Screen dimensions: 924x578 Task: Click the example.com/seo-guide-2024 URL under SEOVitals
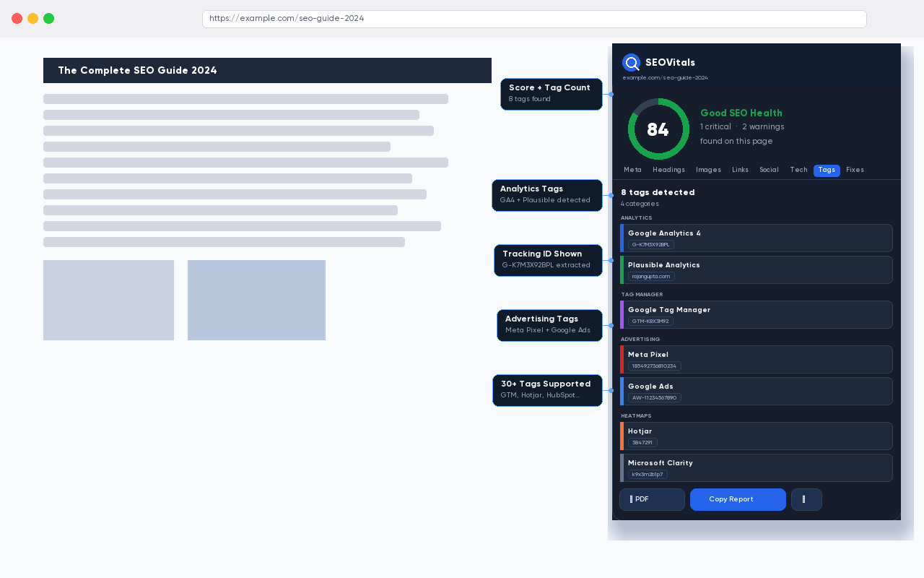(x=665, y=77)
